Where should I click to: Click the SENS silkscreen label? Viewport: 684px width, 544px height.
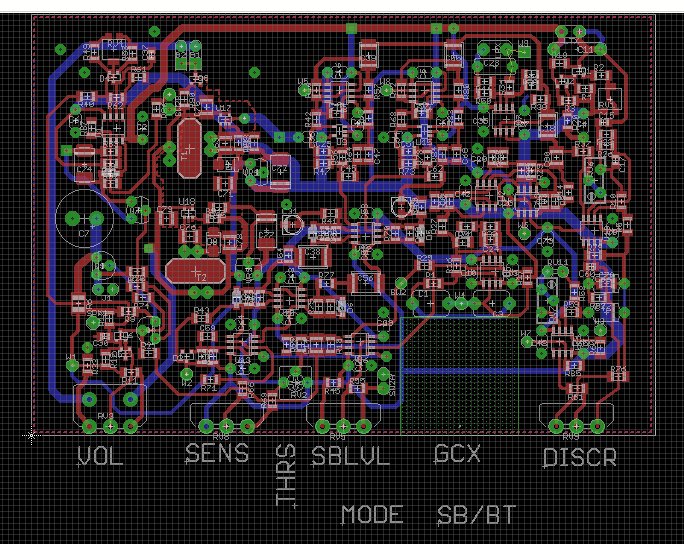pyautogui.click(x=217, y=453)
